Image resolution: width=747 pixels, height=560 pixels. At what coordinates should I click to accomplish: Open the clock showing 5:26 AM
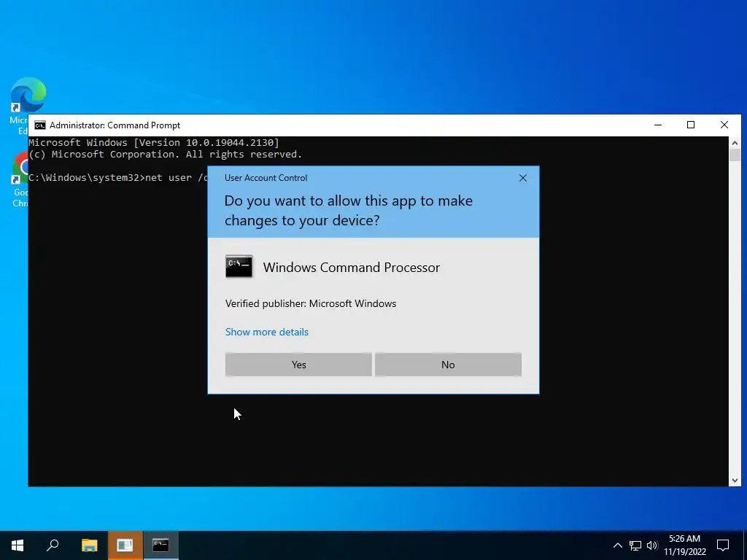(684, 545)
